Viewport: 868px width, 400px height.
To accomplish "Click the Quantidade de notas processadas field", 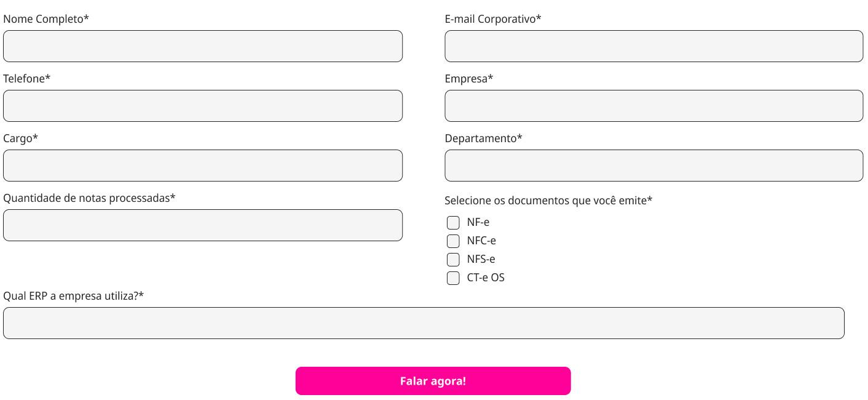I will 203,225.
